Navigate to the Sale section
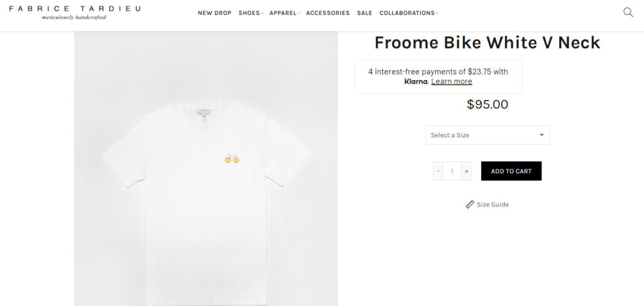This screenshot has width=644, height=306. pyautogui.click(x=364, y=13)
